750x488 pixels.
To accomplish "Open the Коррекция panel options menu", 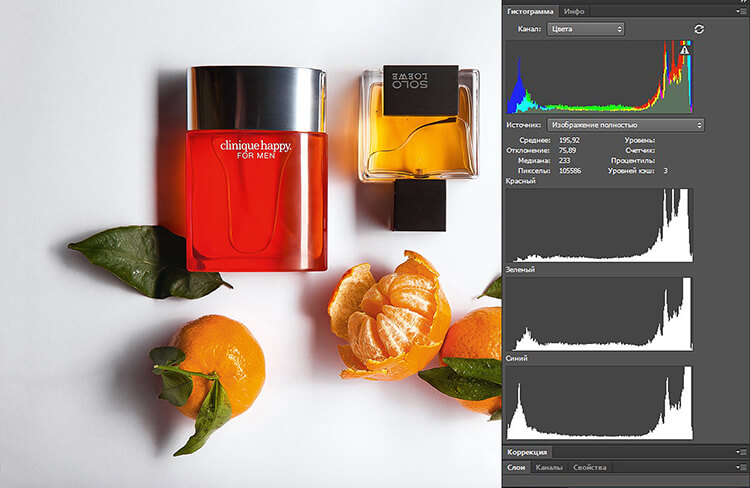I will tap(740, 453).
